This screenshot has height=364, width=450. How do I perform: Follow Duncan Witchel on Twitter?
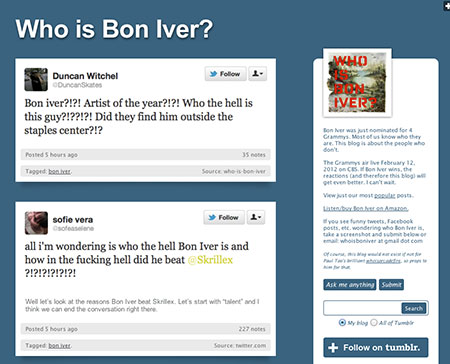[x=226, y=74]
